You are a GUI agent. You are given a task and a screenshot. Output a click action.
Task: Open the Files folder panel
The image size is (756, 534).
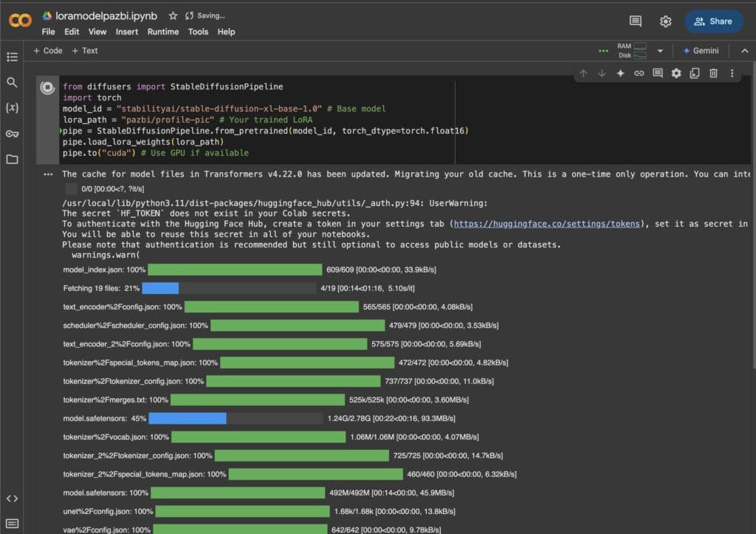(12, 160)
